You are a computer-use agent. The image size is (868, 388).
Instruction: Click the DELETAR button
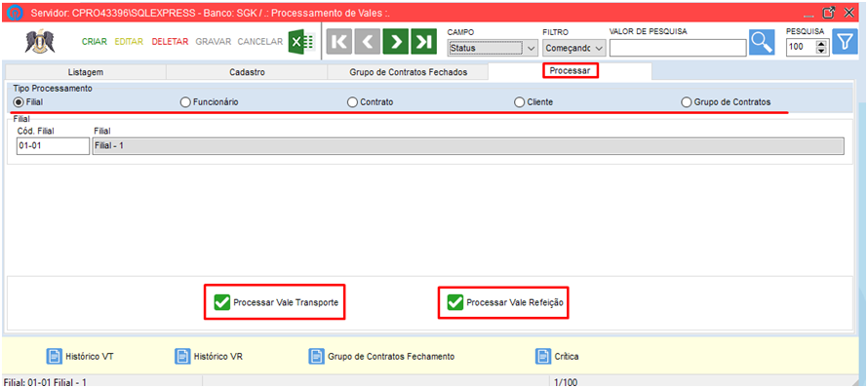pos(170,42)
